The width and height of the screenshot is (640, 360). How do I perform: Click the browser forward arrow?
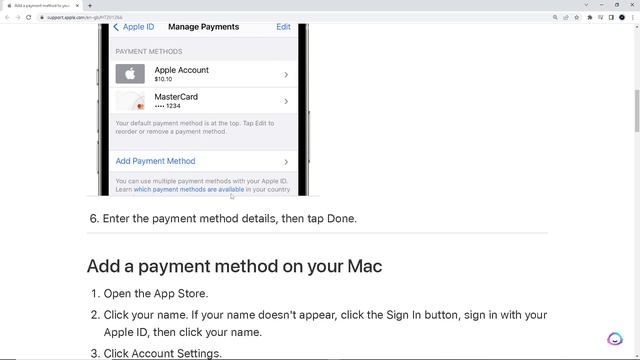[x=18, y=18]
